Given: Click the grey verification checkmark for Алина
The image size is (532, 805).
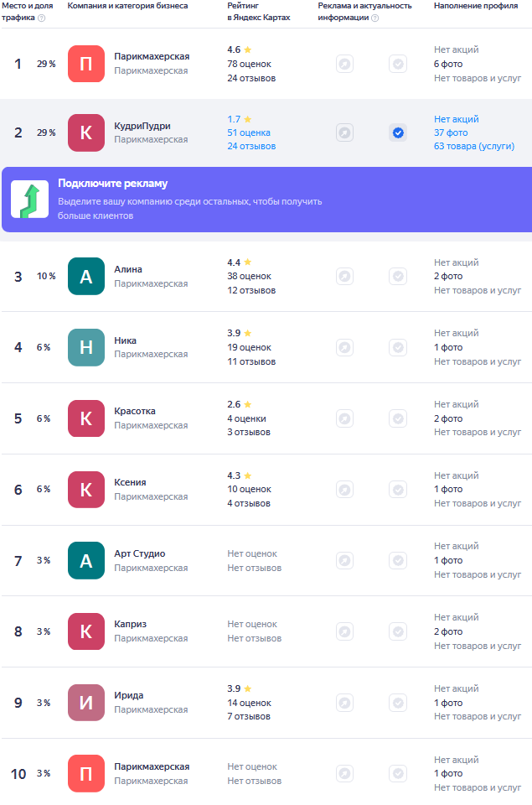Looking at the screenshot, I should 398,276.
